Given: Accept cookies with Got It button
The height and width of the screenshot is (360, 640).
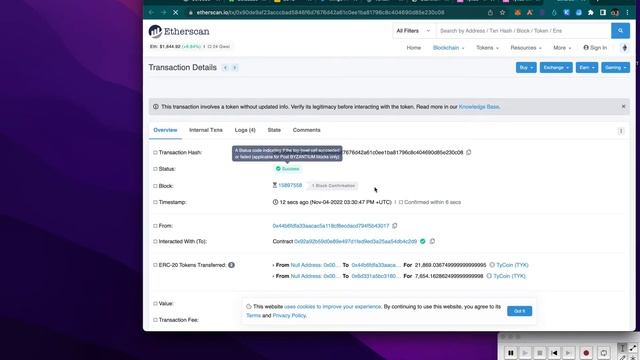Looking at the screenshot, I should (519, 311).
